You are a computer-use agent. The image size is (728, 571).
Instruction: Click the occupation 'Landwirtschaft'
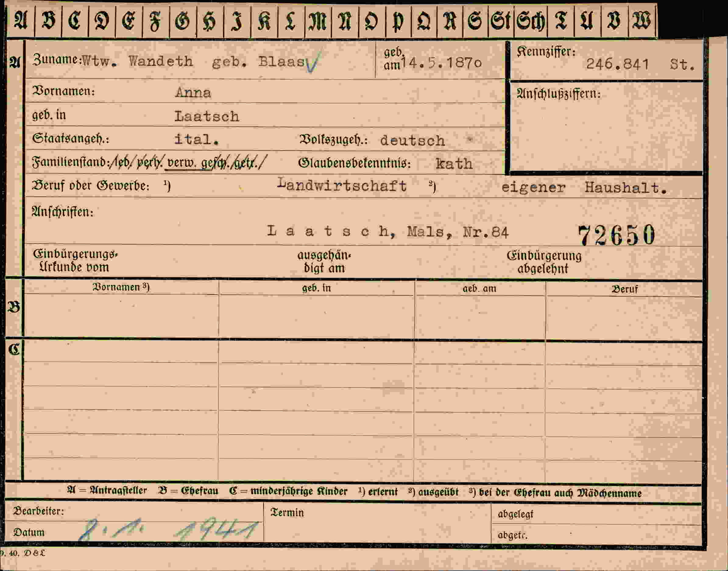tap(342, 186)
